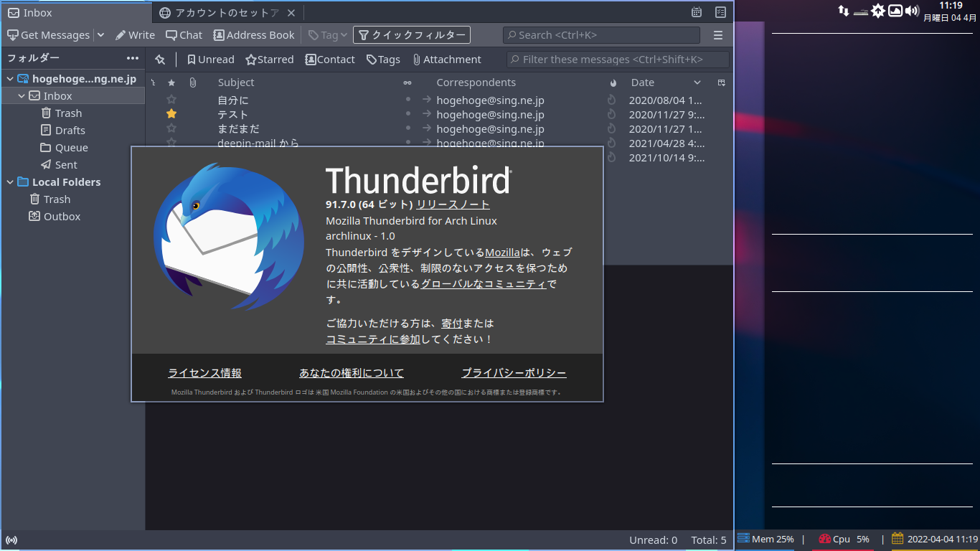The image size is (980, 551).
Task: Open the Queue folder
Action: 73,148
